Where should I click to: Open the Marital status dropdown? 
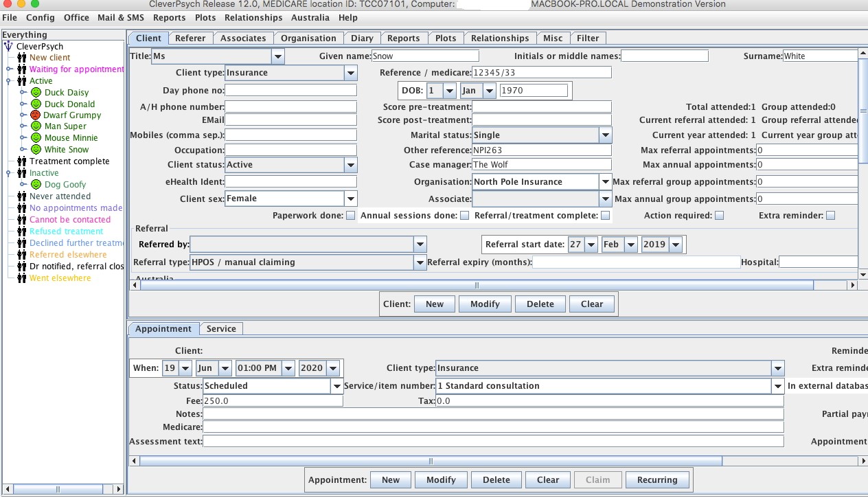coord(605,135)
